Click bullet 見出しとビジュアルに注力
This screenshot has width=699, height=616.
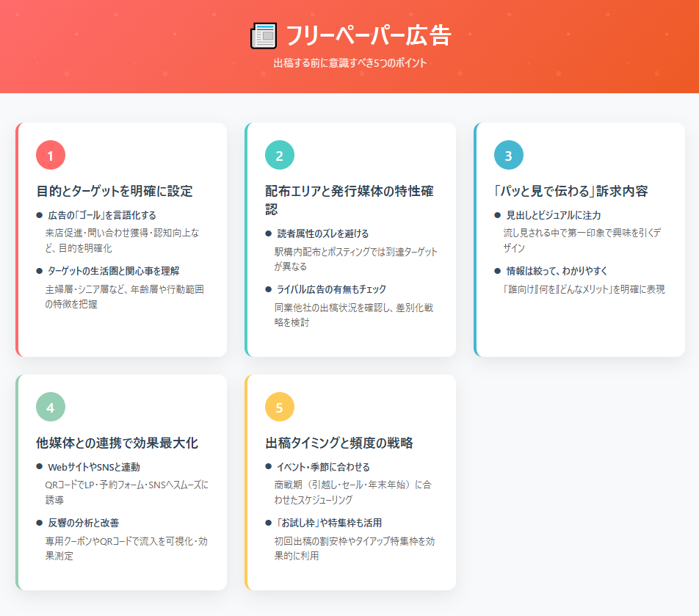554,215
